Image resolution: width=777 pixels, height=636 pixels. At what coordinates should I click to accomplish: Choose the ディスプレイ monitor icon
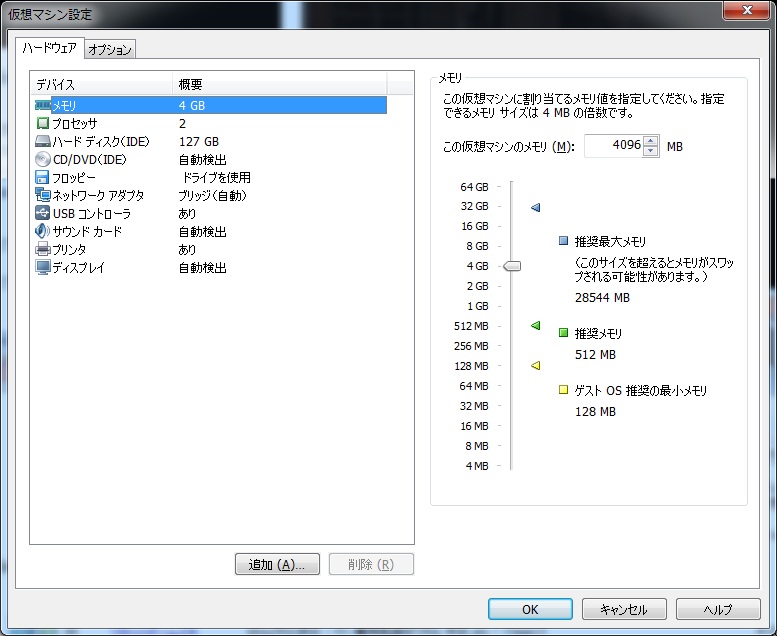(x=43, y=267)
